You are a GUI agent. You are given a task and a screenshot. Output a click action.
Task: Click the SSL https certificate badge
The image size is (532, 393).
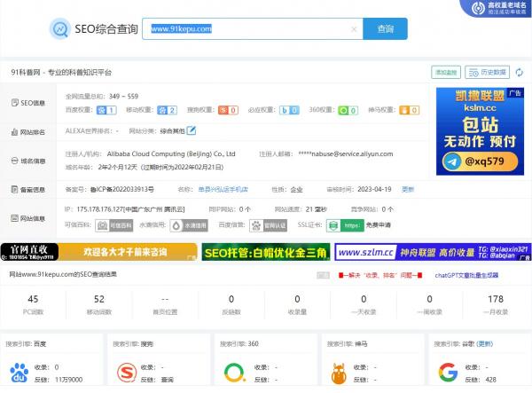(345, 225)
